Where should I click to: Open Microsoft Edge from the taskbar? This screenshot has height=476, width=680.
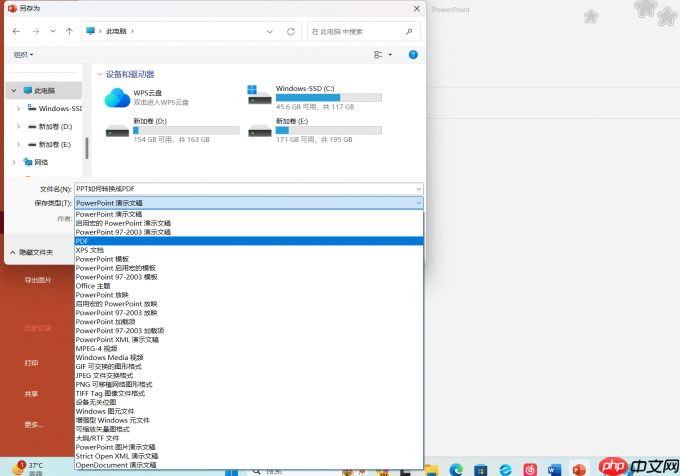pos(456,469)
